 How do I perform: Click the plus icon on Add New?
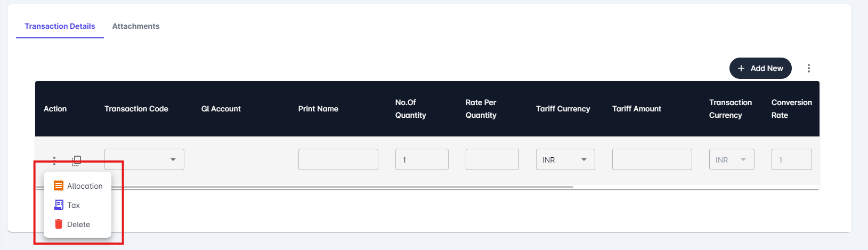pos(741,68)
